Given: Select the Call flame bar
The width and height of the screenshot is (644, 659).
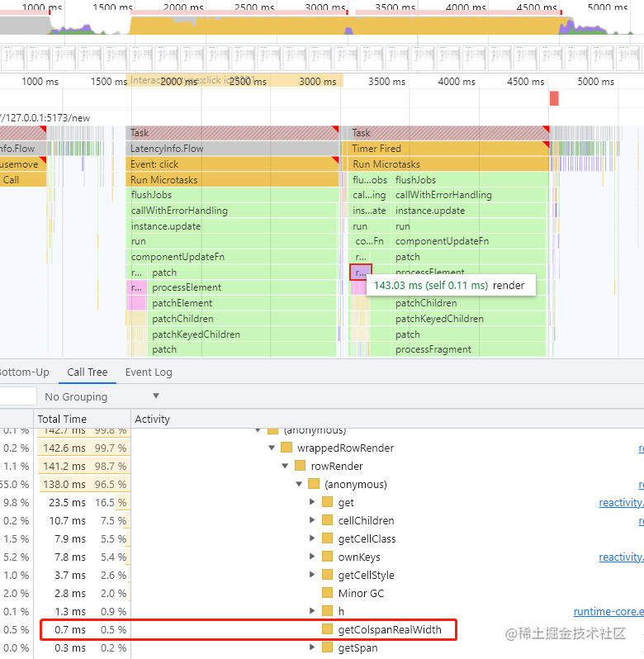Looking at the screenshot, I should pos(22,180).
